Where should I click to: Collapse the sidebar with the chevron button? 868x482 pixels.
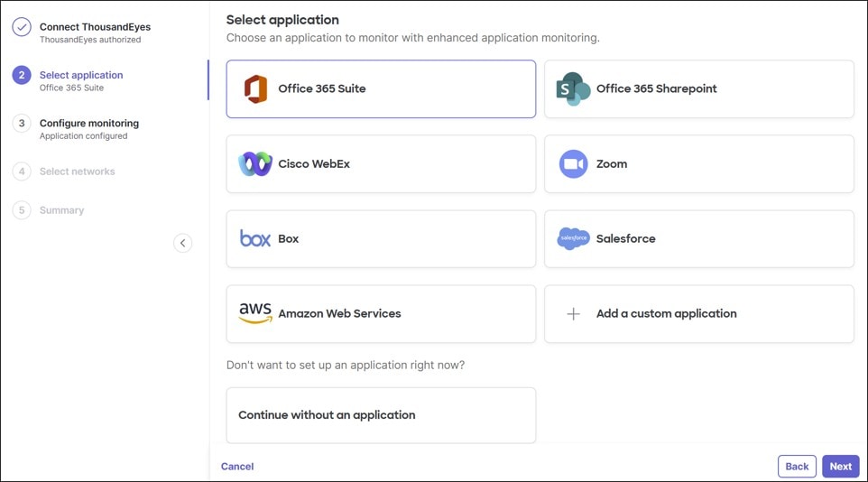(182, 243)
